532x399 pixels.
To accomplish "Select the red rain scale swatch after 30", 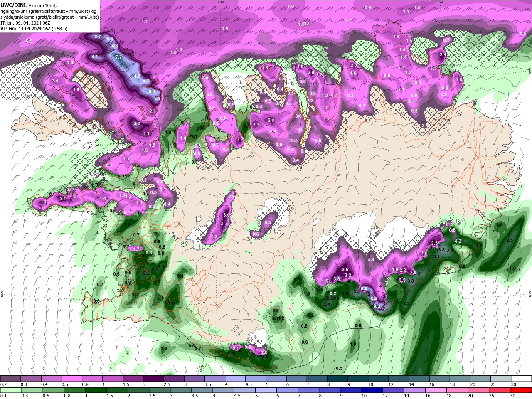I will [520, 390].
